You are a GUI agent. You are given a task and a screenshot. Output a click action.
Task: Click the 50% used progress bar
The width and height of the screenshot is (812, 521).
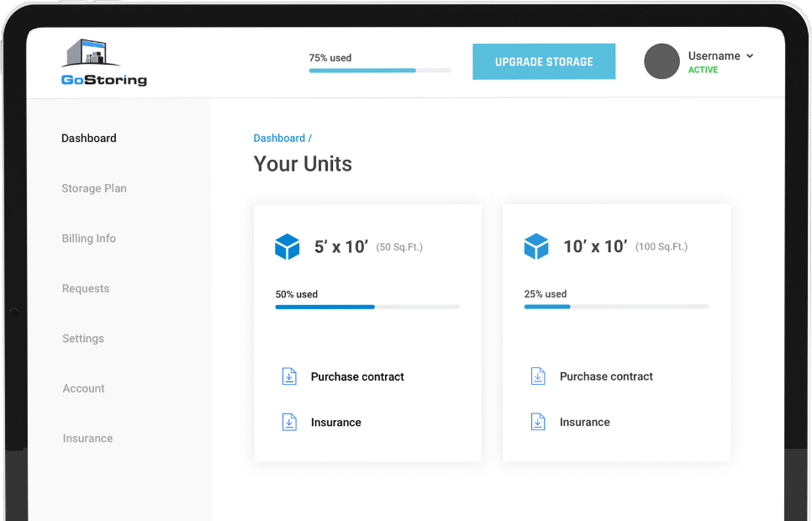click(x=367, y=307)
